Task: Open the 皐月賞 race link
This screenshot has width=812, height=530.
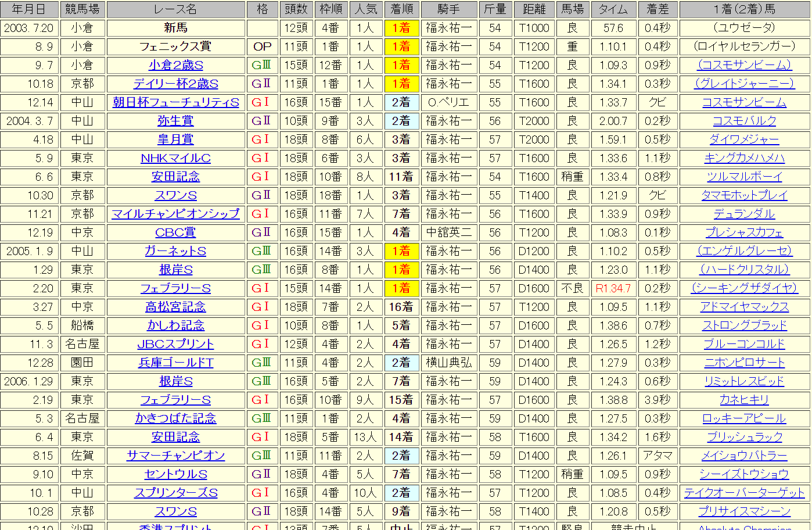Action: [x=175, y=139]
